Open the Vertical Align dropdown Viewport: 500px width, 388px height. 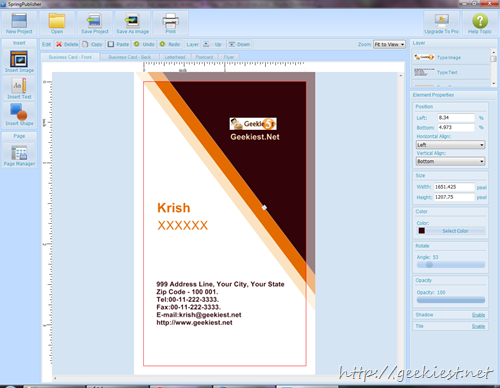450,161
